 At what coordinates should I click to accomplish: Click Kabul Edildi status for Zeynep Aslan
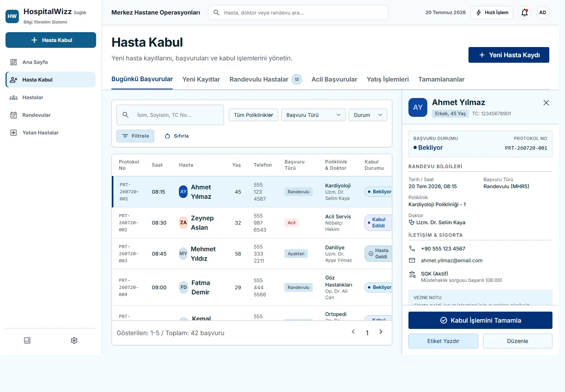pyautogui.click(x=379, y=223)
